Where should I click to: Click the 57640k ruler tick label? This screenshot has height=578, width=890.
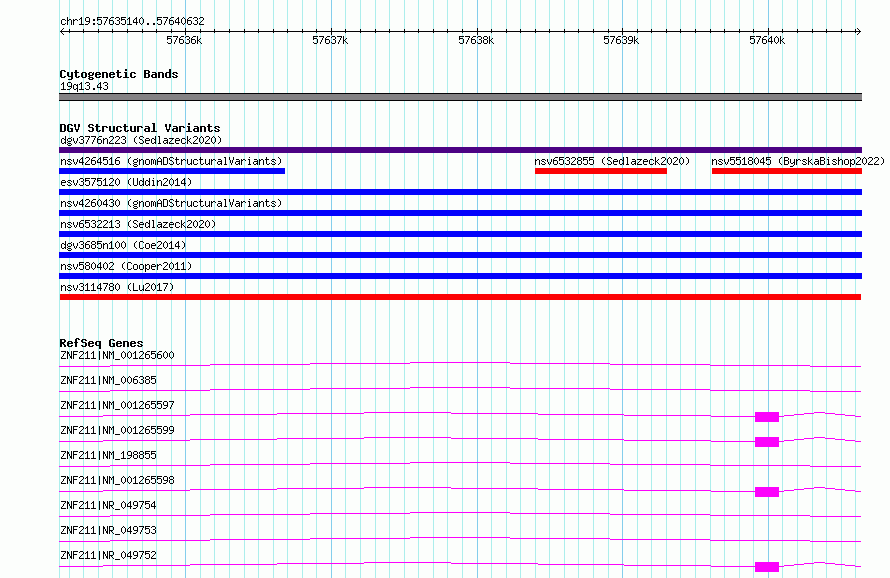point(767,40)
